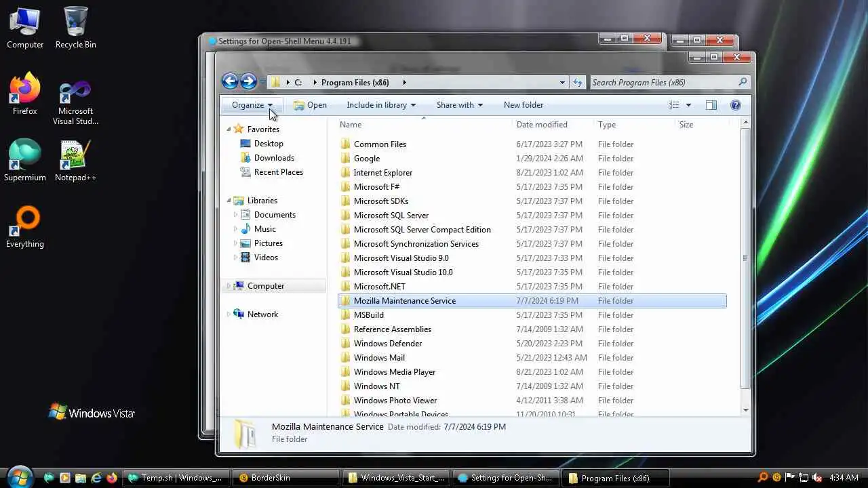Open Microsoft Visual Studio desktop shortcut
Screen dimensions: 868x488
(x=75, y=102)
